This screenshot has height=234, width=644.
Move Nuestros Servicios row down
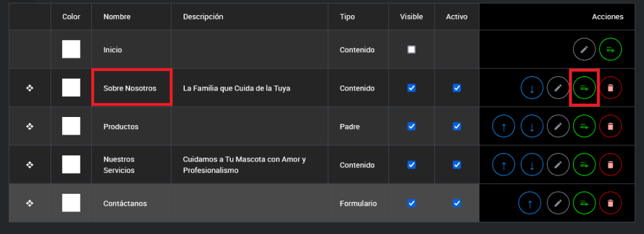(532, 165)
